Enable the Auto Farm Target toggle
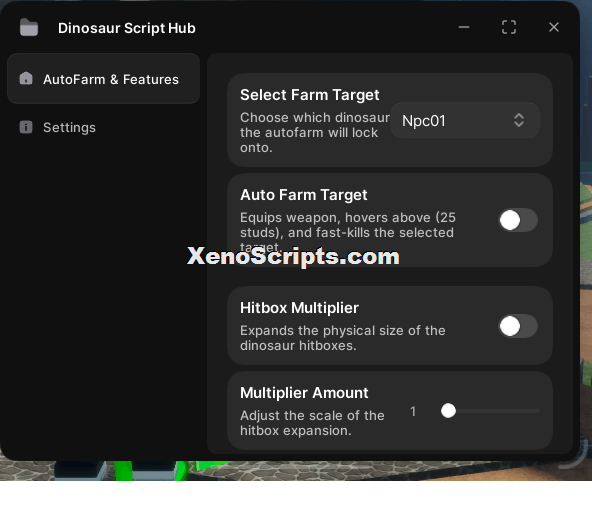This screenshot has width=592, height=511. point(518,220)
